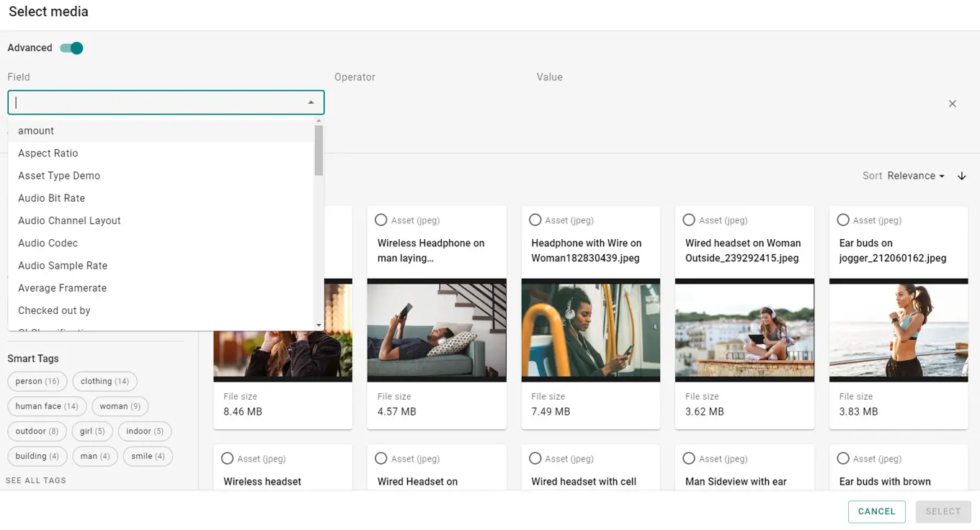Filter by the outdoor (8) smart tag
Image resolution: width=980 pixels, height=530 pixels.
pos(37,431)
